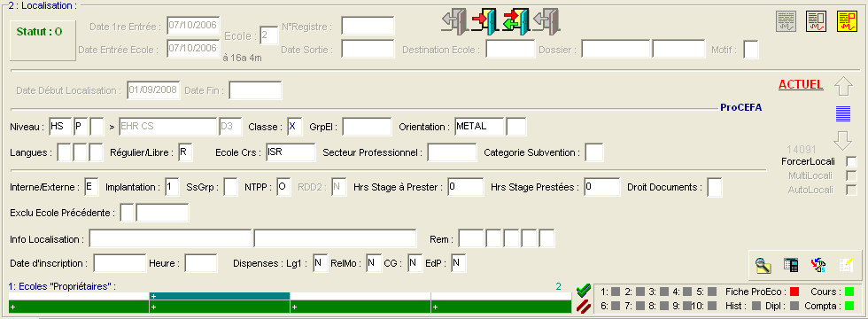The width and height of the screenshot is (868, 319).
Task: Click the RelMo dispense field
Action: coord(374,263)
